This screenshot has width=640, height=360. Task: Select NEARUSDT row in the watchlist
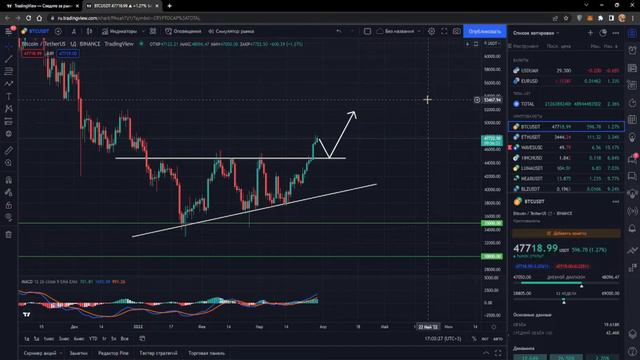(x=566, y=178)
